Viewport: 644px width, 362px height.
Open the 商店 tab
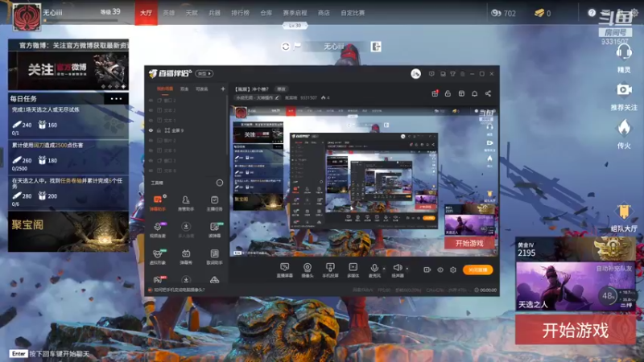pyautogui.click(x=324, y=13)
